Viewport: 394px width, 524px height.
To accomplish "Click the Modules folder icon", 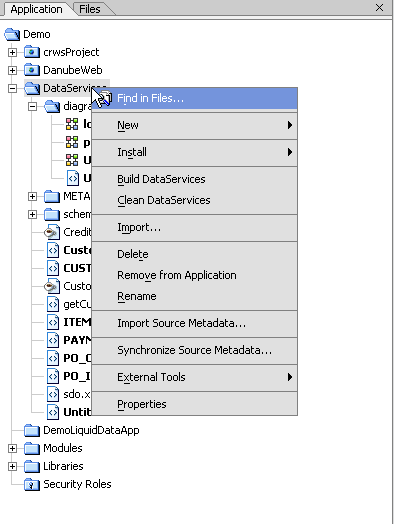I will (x=32, y=448).
